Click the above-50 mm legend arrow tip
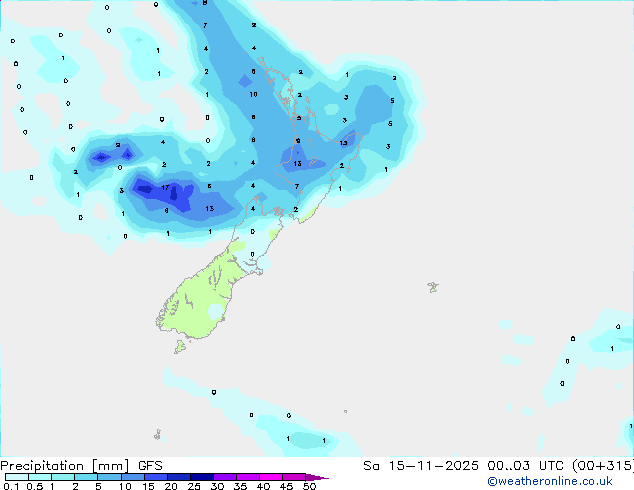The height and width of the screenshot is (490, 634). point(317,477)
